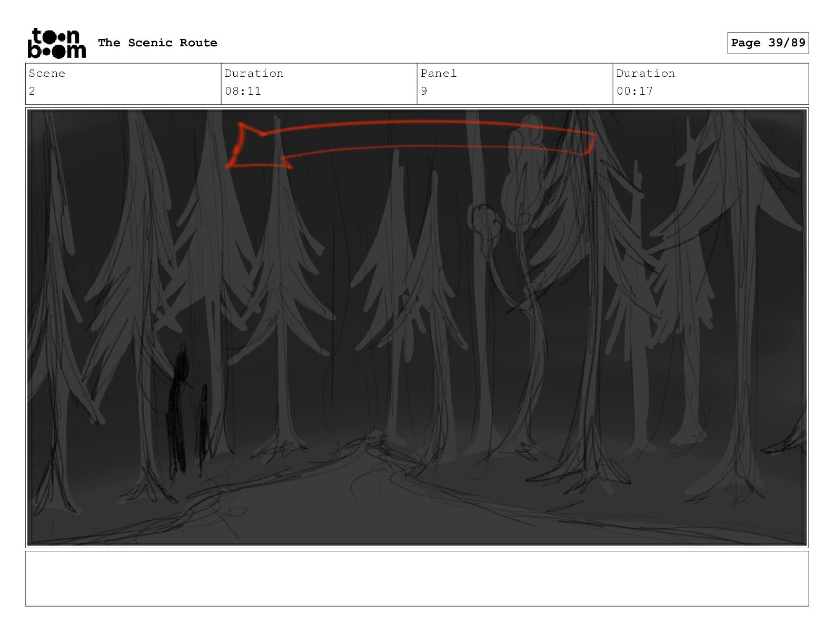Click the Toon Boom logo
Image resolution: width=834 pixels, height=644 pixels.
point(56,43)
